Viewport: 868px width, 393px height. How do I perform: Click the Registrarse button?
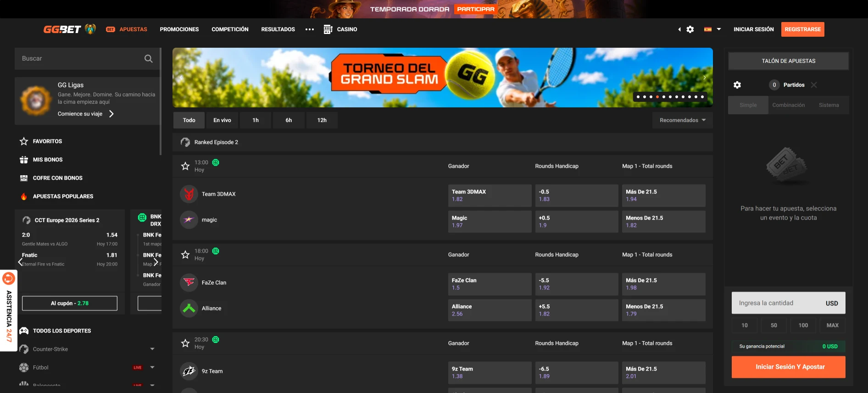(803, 29)
